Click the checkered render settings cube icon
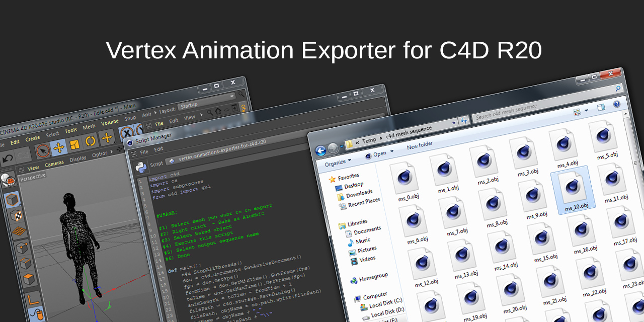 (16, 215)
